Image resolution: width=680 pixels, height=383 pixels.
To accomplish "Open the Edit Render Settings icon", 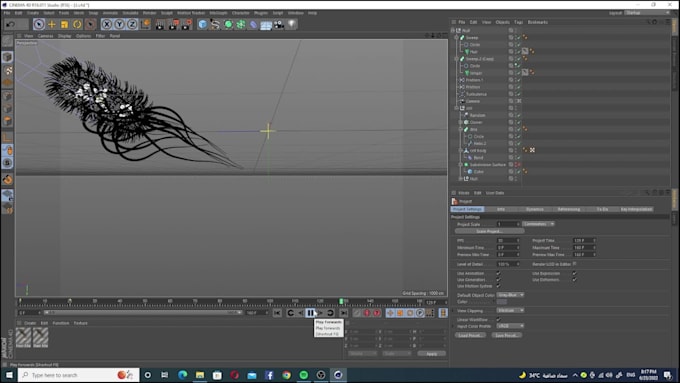I will [x=186, y=25].
